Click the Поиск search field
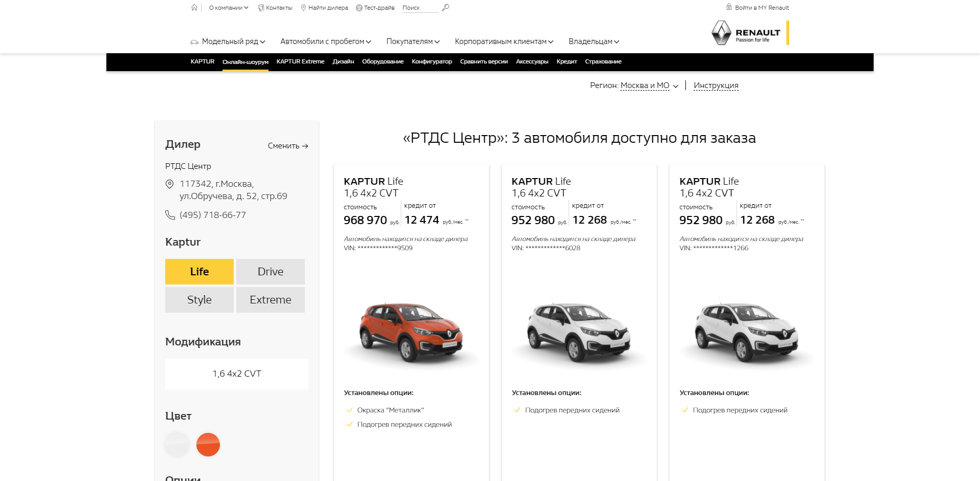 [x=420, y=8]
